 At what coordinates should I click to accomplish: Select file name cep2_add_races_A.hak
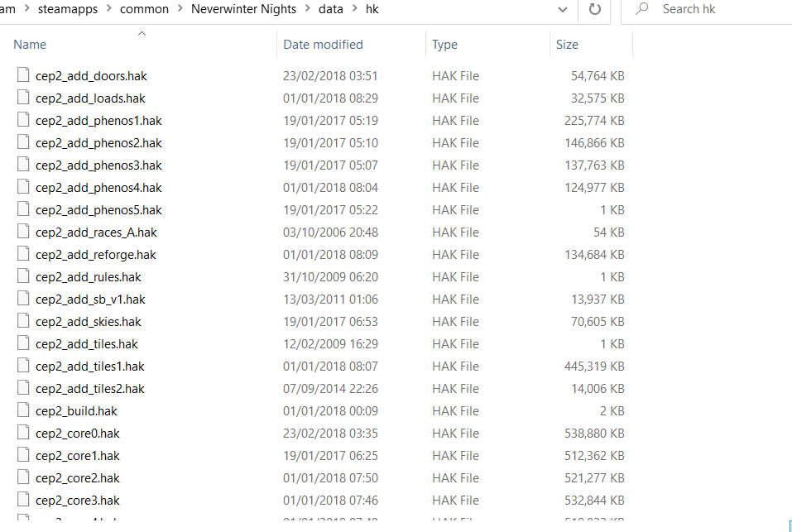pos(97,232)
